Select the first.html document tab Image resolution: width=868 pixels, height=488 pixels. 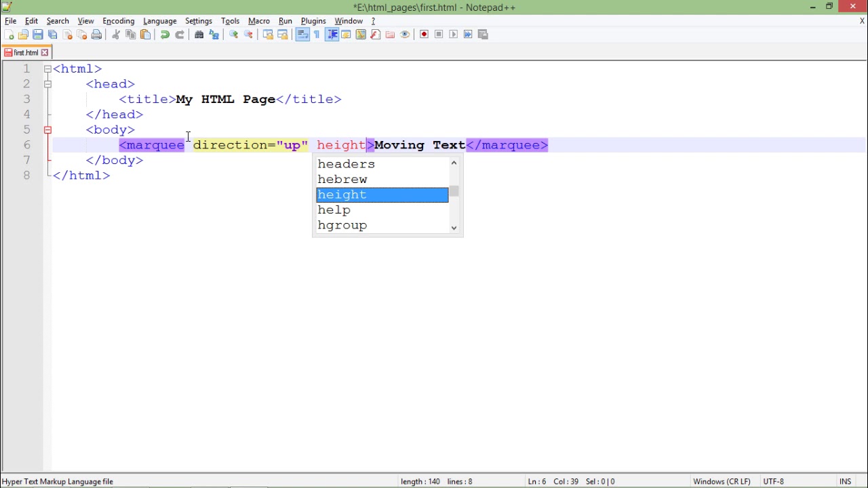(x=26, y=53)
